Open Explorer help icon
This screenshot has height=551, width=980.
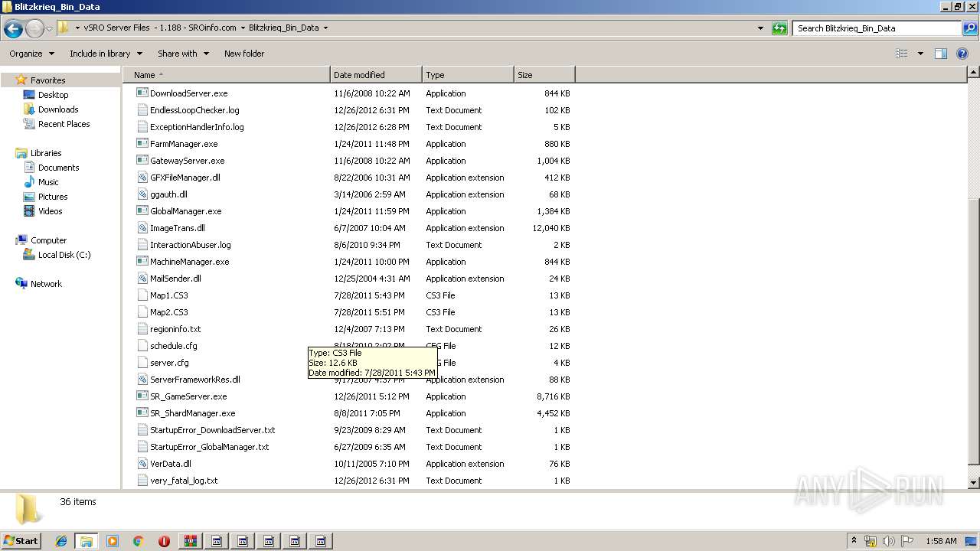point(962,54)
